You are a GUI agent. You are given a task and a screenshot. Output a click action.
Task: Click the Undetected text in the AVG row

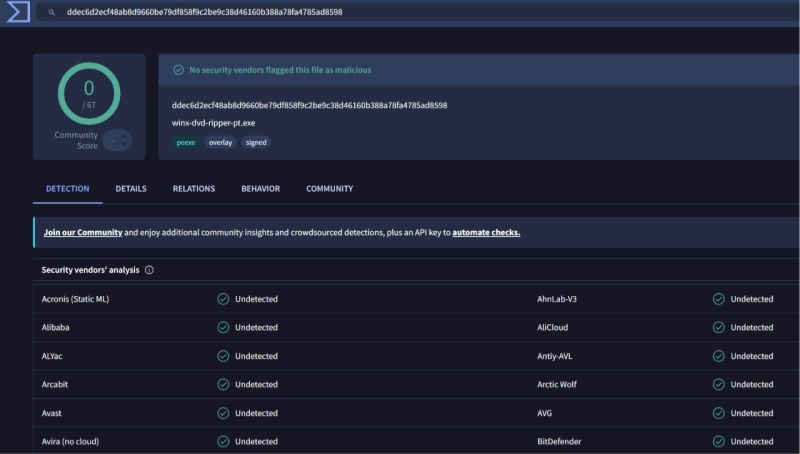click(x=752, y=413)
